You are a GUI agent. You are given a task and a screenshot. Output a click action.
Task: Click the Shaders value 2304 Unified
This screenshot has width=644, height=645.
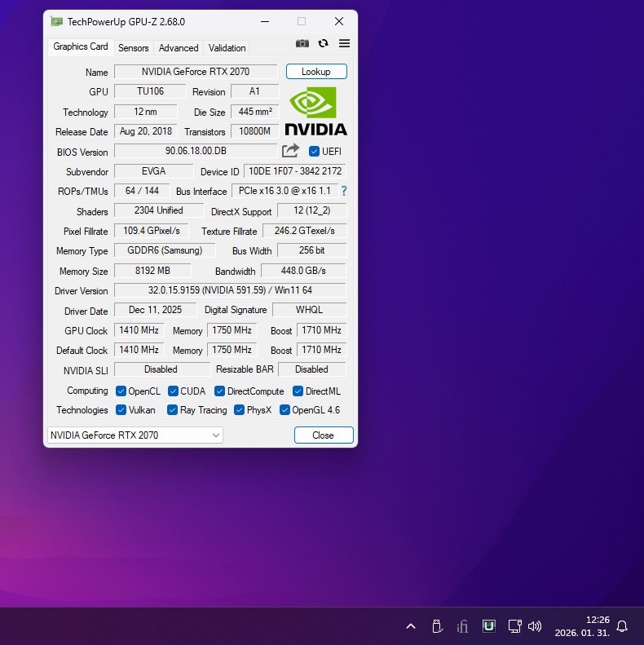pos(159,210)
